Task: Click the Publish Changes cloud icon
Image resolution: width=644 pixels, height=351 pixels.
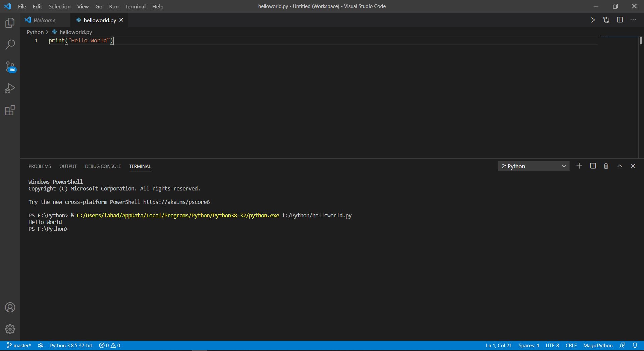Action: 41,346
